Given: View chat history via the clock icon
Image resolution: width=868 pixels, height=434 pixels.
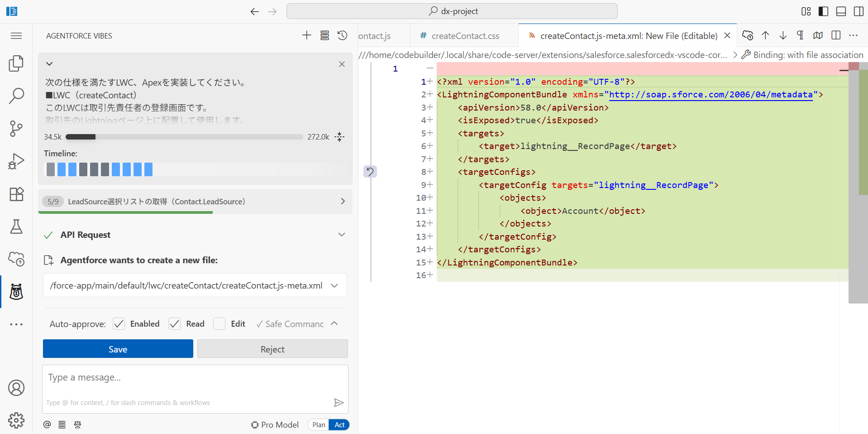Looking at the screenshot, I should 343,35.
